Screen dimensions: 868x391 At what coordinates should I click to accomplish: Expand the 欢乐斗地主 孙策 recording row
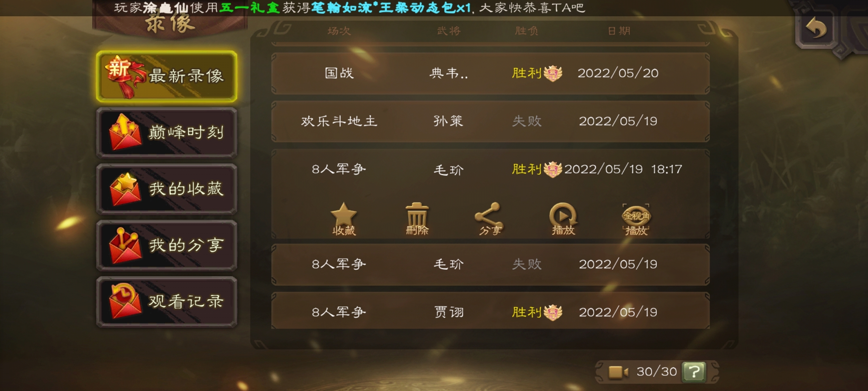[x=490, y=121]
